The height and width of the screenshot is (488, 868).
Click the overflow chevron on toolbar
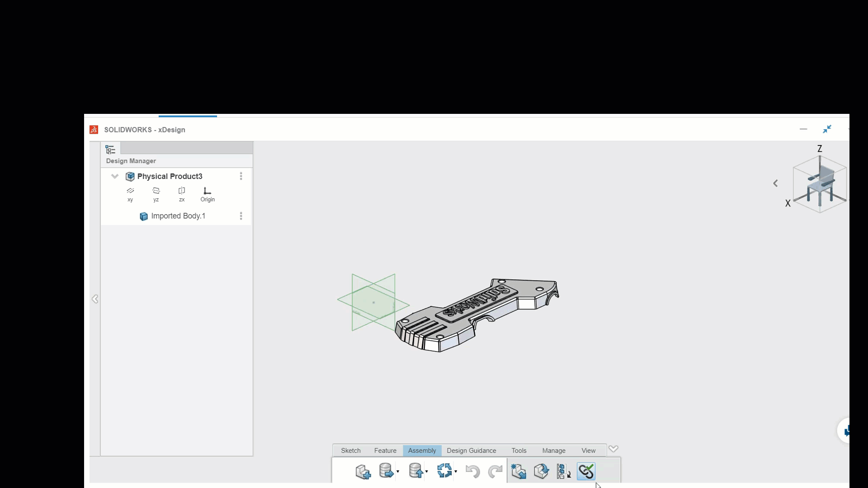(613, 449)
